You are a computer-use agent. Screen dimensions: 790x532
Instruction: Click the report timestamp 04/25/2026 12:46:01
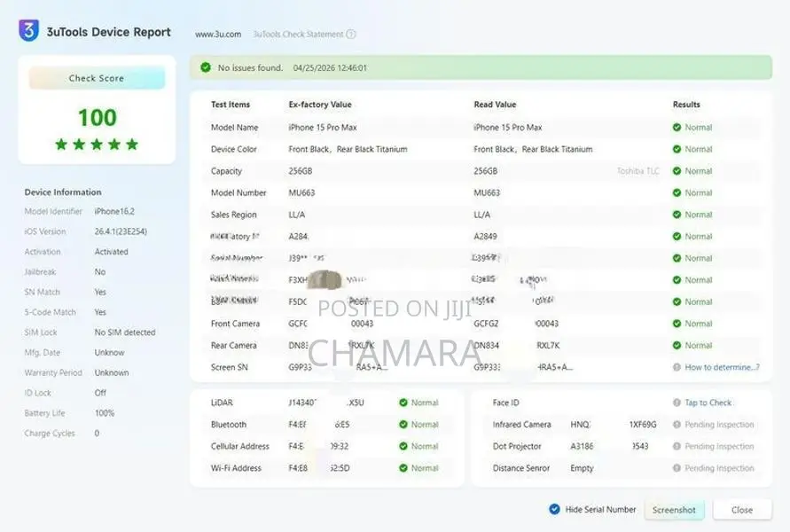pyautogui.click(x=330, y=67)
